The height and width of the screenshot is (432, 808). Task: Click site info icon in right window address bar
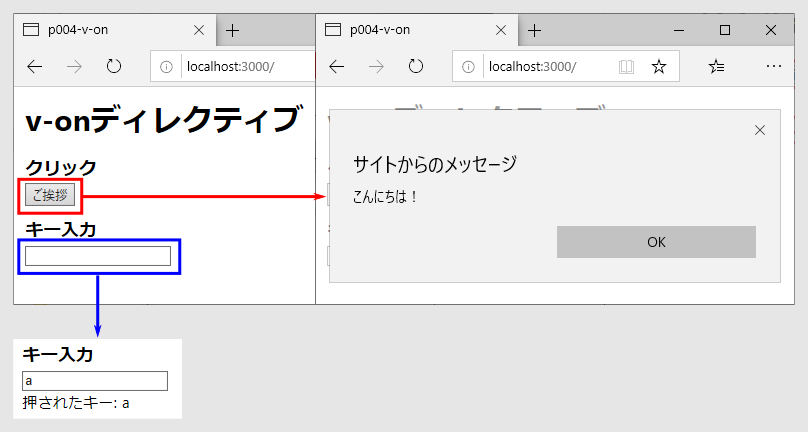(x=468, y=67)
